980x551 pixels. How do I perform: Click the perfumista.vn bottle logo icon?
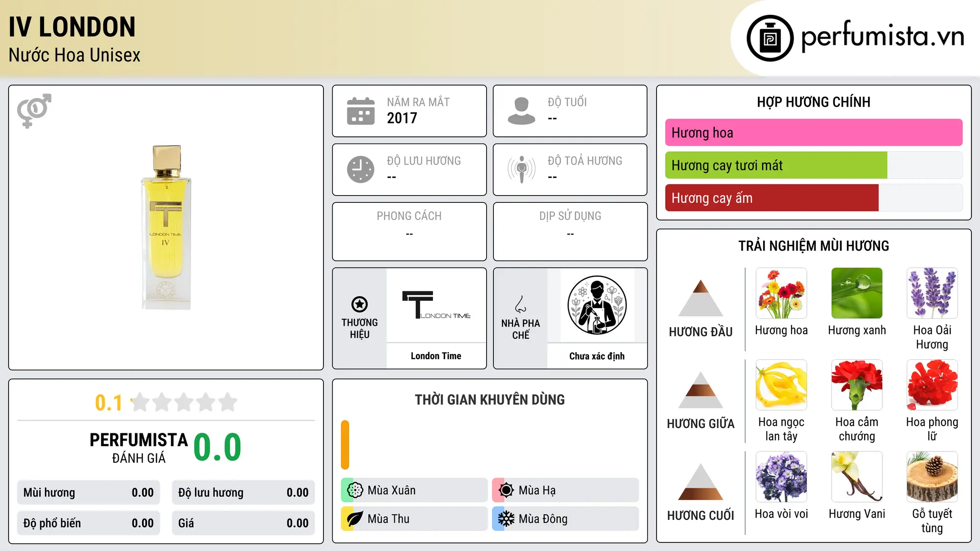tap(770, 38)
